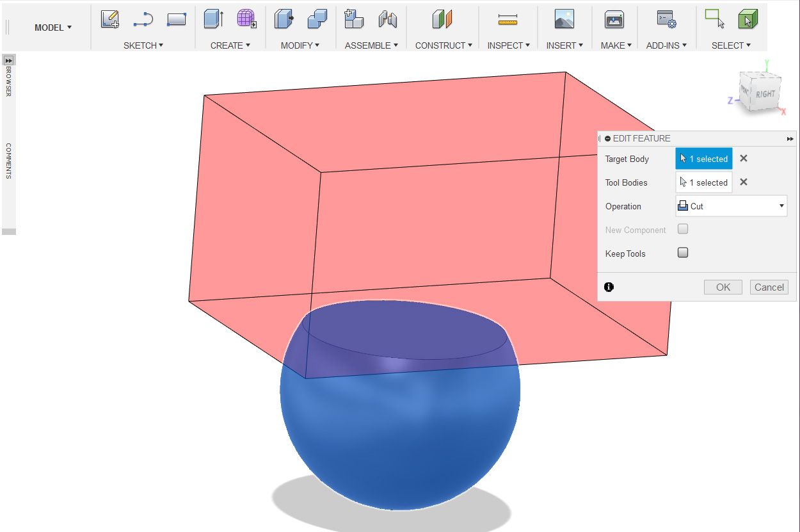Remove the Tool Bodies selection with X

tap(744, 182)
